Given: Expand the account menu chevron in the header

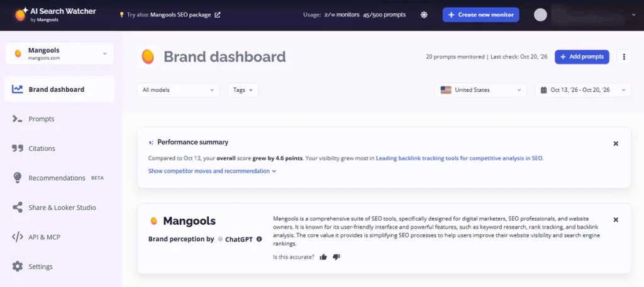Looking at the screenshot, I should (x=633, y=15).
